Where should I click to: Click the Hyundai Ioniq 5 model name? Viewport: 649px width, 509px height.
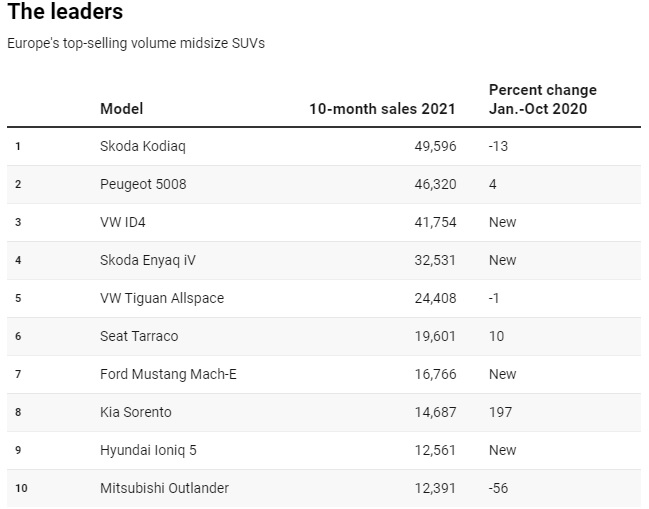click(x=148, y=450)
